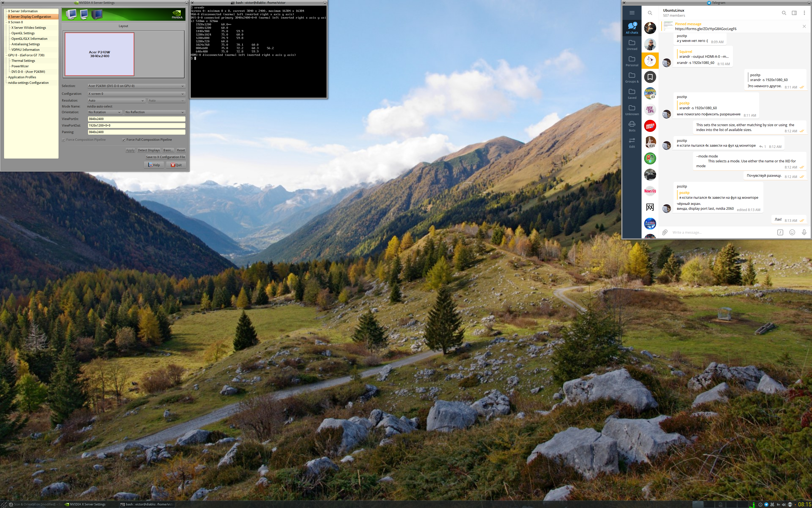Select PowerMizer in NVIDIA tree

pyautogui.click(x=20, y=66)
